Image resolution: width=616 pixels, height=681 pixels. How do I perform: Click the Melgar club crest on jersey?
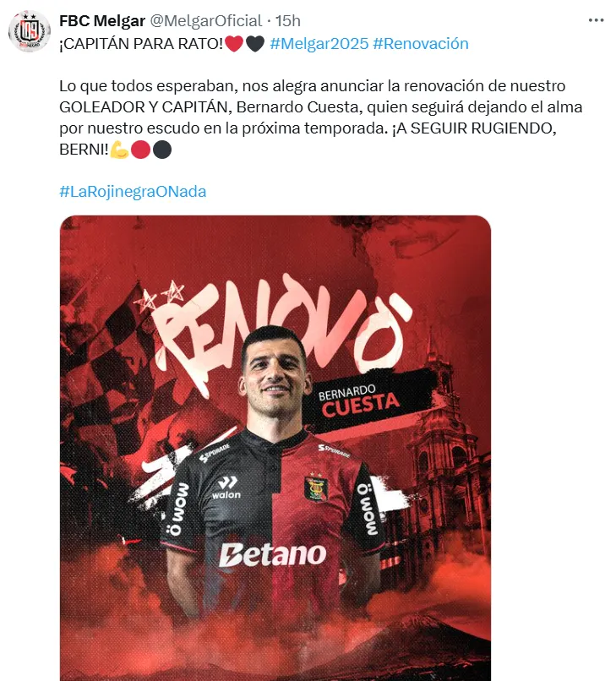316,487
